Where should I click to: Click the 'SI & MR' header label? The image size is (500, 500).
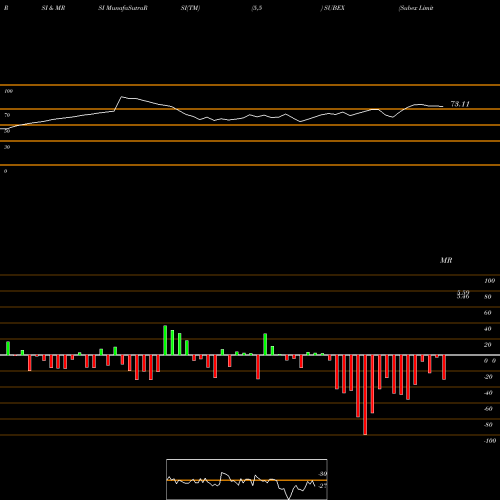(53, 8)
